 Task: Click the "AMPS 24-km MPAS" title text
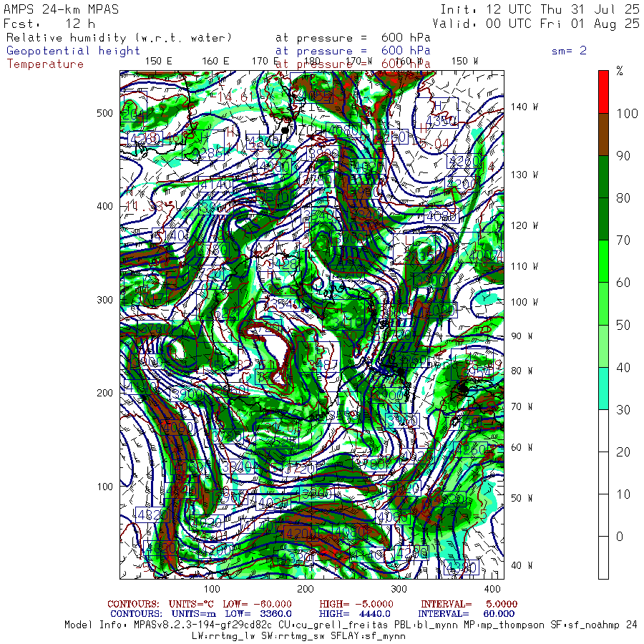click(62, 9)
